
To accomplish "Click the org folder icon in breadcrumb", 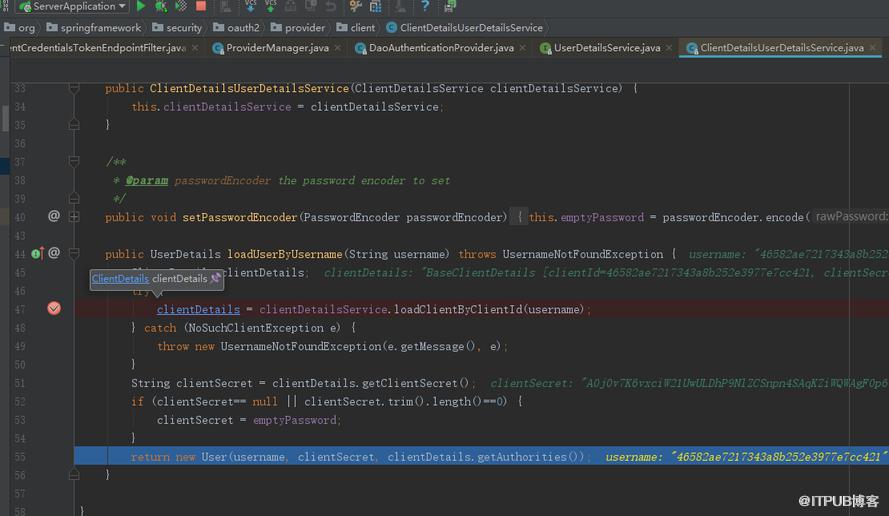I will click(10, 27).
